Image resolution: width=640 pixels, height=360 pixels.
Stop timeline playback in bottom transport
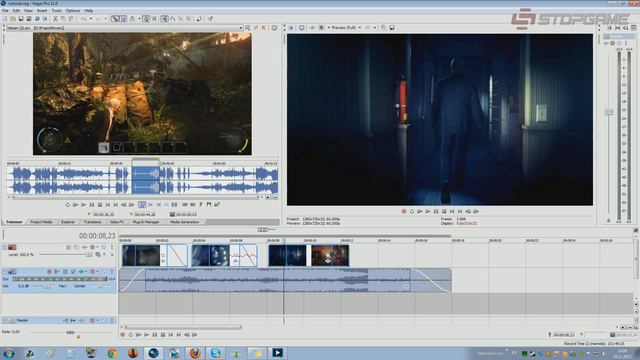(x=162, y=335)
